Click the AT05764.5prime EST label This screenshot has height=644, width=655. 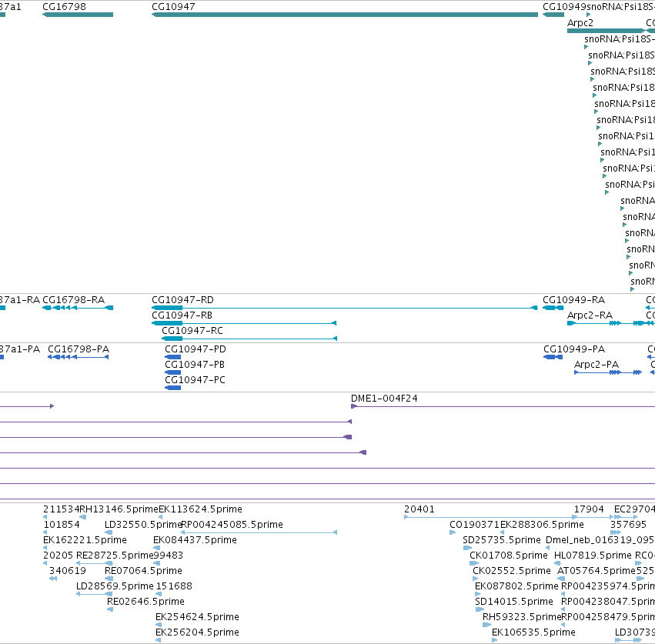click(596, 571)
